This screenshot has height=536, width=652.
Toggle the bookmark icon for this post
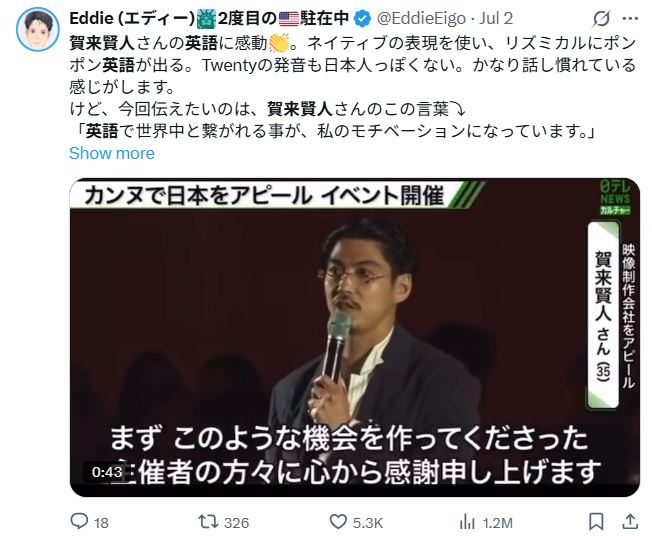(x=596, y=521)
